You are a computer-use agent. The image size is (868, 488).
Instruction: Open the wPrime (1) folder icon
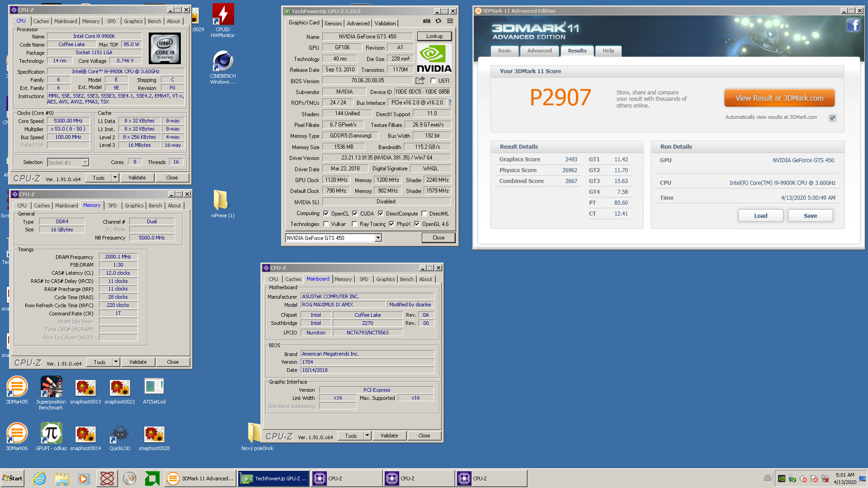[222, 204]
